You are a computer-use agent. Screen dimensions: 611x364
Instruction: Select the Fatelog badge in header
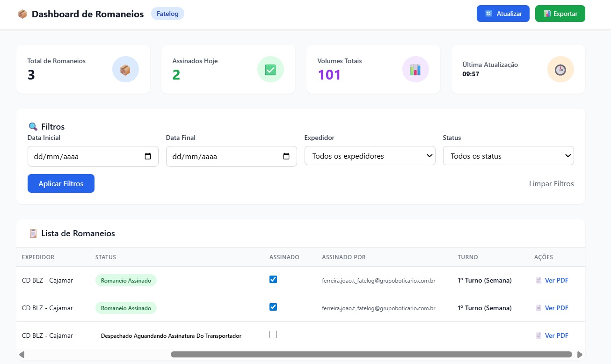tap(167, 14)
